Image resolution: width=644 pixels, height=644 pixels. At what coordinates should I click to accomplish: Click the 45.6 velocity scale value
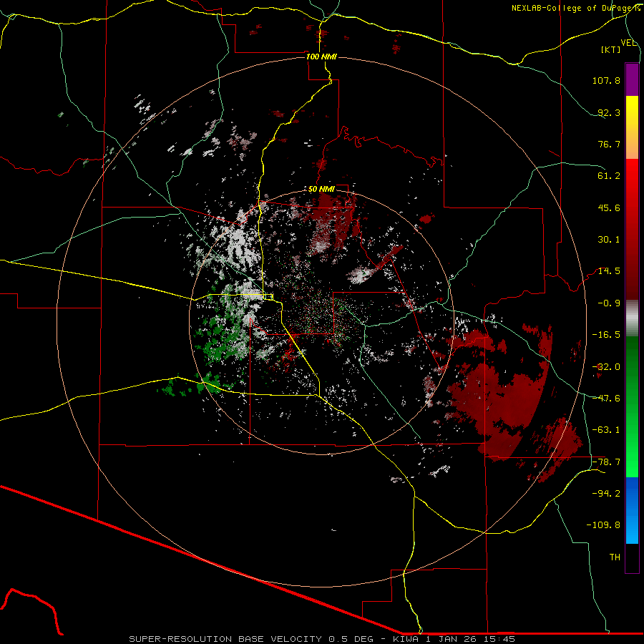coord(609,208)
